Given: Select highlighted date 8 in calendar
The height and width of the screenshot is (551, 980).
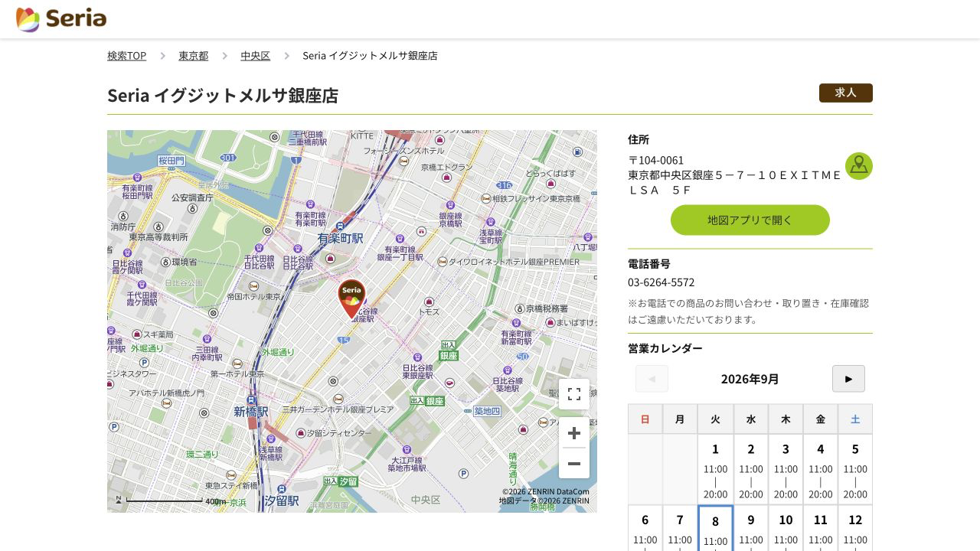Looking at the screenshot, I should point(715,529).
